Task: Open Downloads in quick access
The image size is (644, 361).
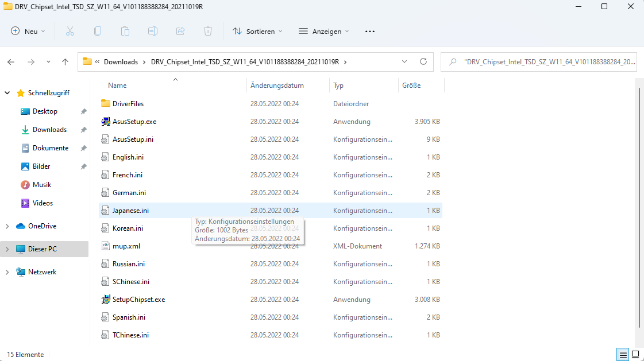Action: (49, 130)
